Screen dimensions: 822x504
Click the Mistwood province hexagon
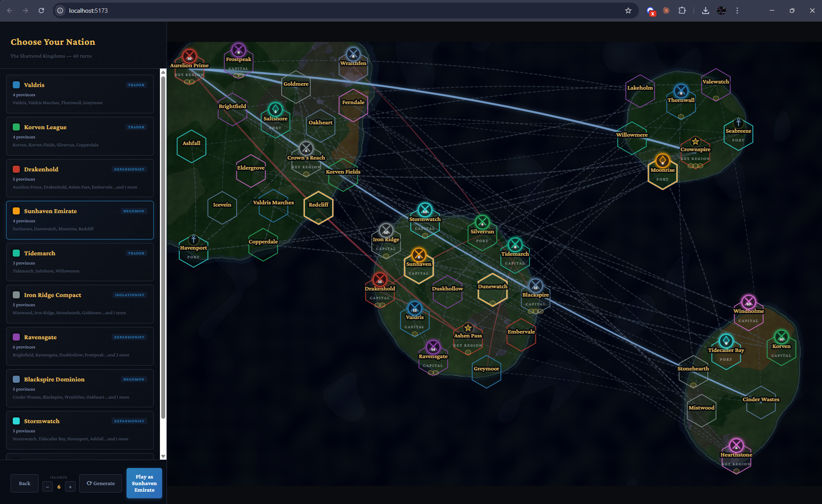(702, 411)
